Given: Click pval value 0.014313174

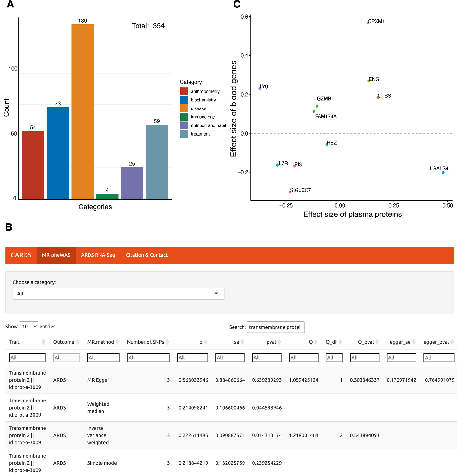Looking at the screenshot, I should click(267, 435).
